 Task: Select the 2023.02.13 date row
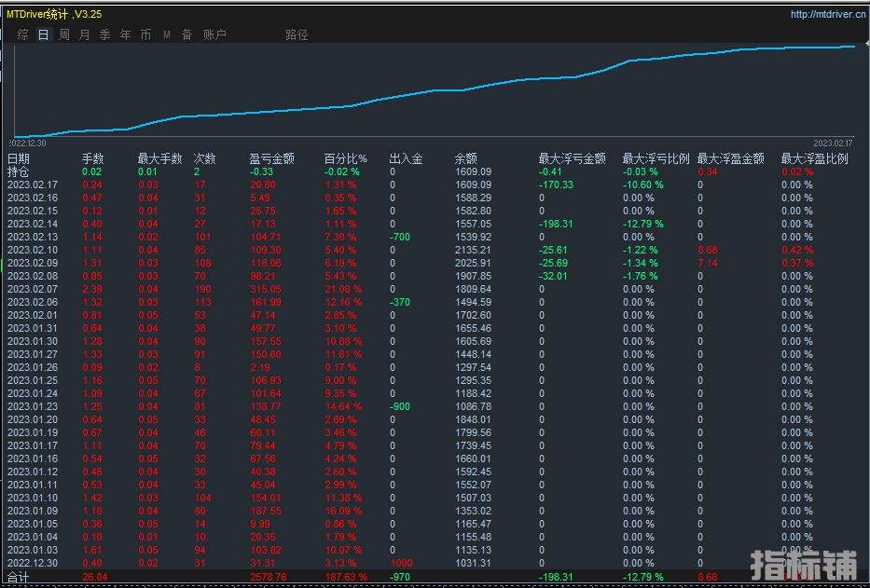(x=33, y=237)
